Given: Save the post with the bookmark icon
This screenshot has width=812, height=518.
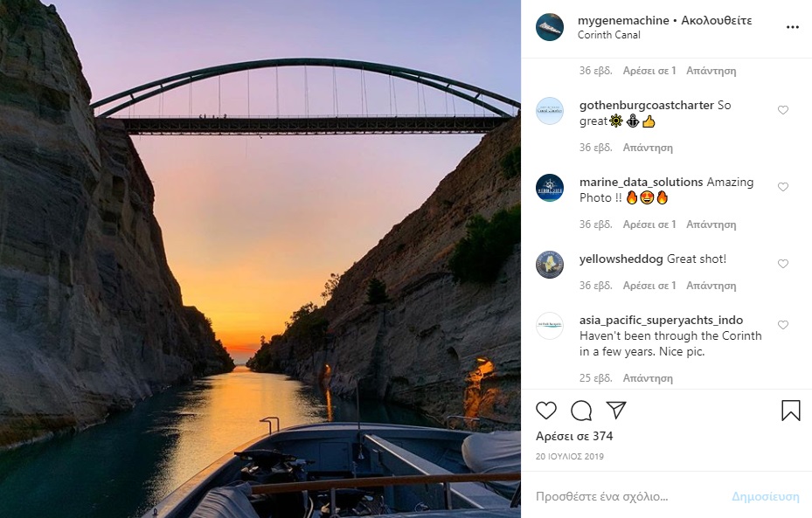Looking at the screenshot, I should pos(790,410).
